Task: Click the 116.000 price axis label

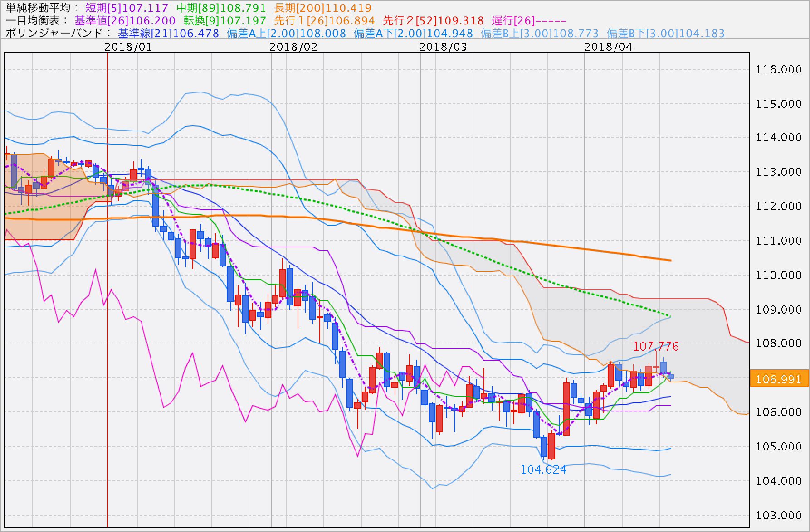Action: pyautogui.click(x=779, y=69)
